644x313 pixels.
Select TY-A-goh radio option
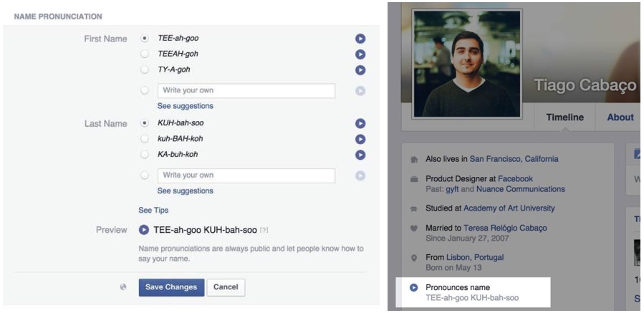144,69
